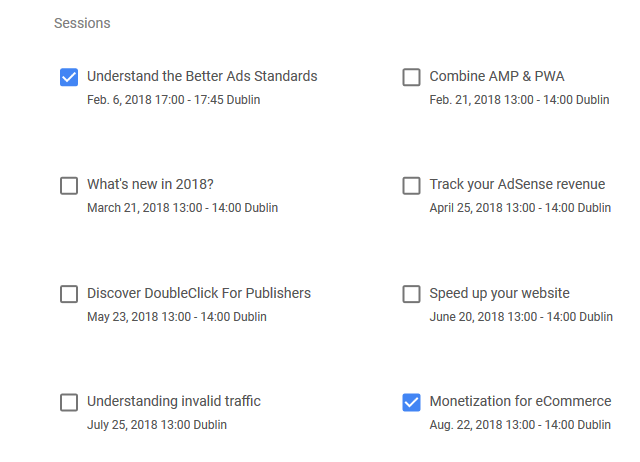Click the Sessions section heading
The image size is (640, 462).
pyautogui.click(x=82, y=22)
